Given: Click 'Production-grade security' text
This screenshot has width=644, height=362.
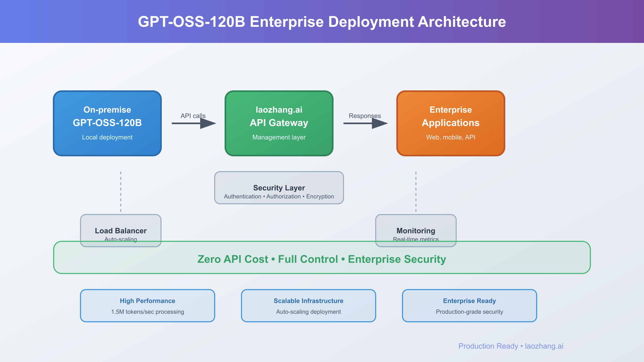Looking at the screenshot, I should [x=470, y=312].
